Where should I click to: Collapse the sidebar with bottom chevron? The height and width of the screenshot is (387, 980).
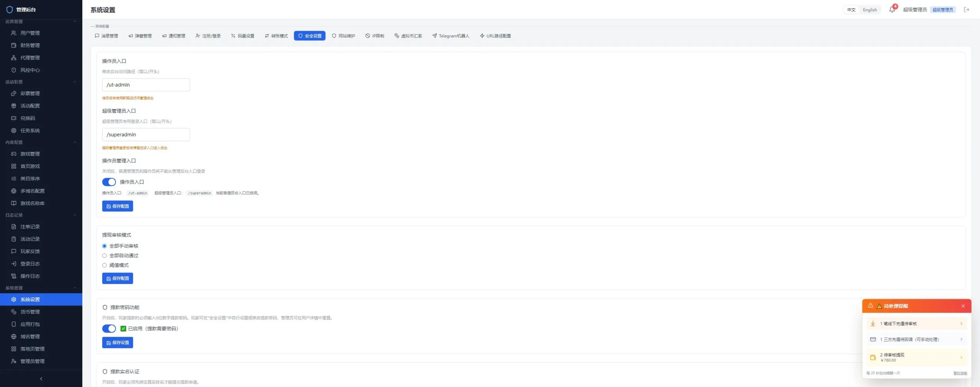point(41,379)
